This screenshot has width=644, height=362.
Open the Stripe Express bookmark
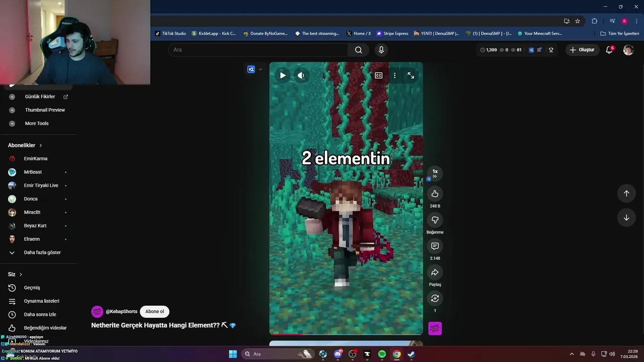392,34
